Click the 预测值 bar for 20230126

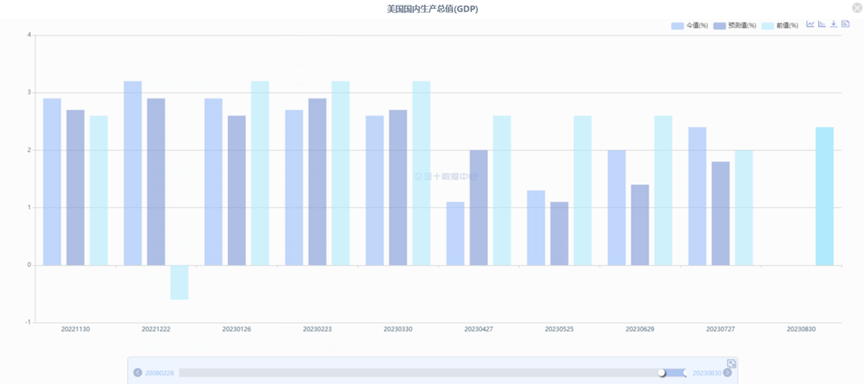coord(237,191)
